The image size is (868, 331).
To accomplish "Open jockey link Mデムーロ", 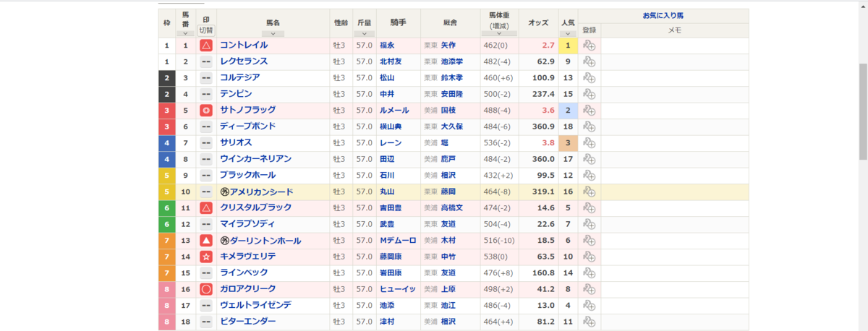I will 398,241.
